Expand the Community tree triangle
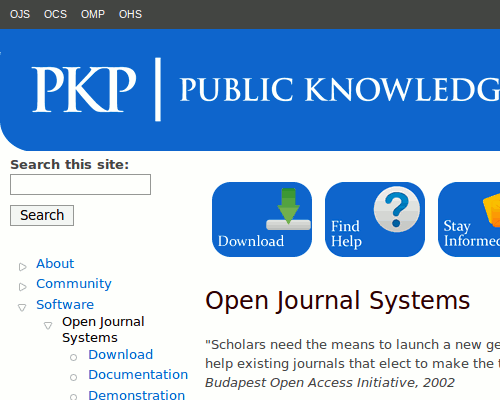Screen dimensions: 500x400 click(x=23, y=287)
